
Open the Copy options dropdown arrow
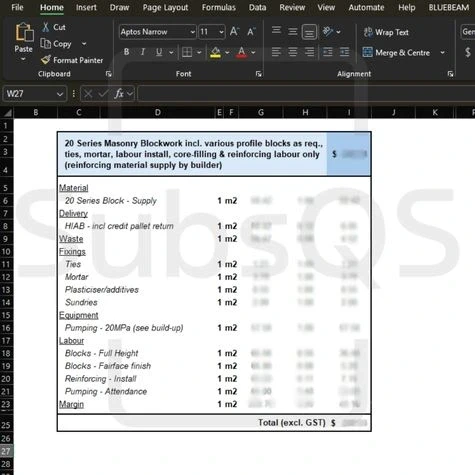pyautogui.click(x=84, y=43)
